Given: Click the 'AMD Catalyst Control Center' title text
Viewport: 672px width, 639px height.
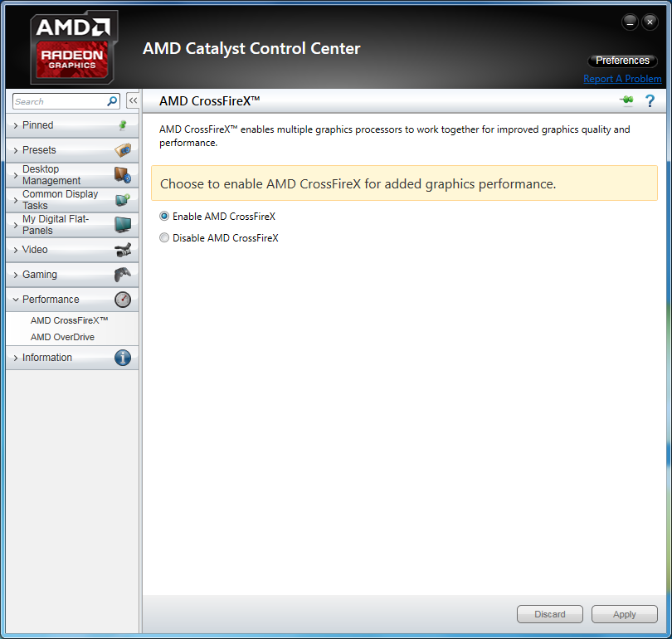Looking at the screenshot, I should pos(251,49).
